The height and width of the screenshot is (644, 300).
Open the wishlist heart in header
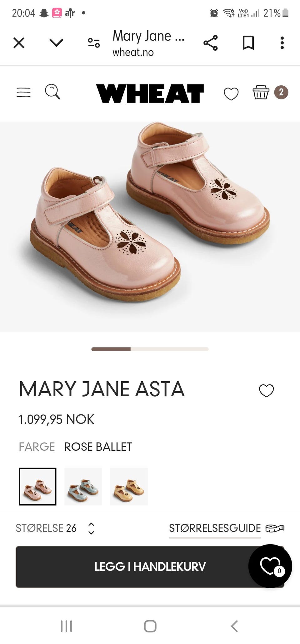pyautogui.click(x=231, y=94)
